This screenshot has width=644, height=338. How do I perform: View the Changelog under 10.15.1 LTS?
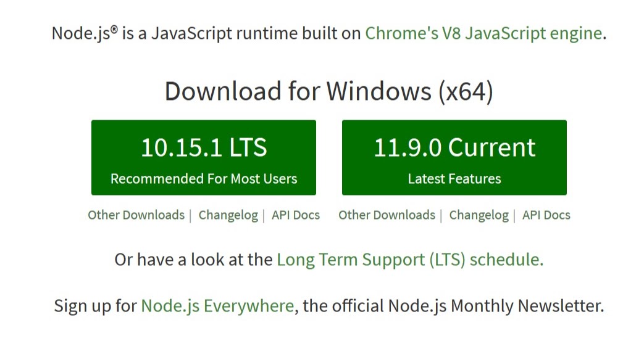pyautogui.click(x=228, y=215)
